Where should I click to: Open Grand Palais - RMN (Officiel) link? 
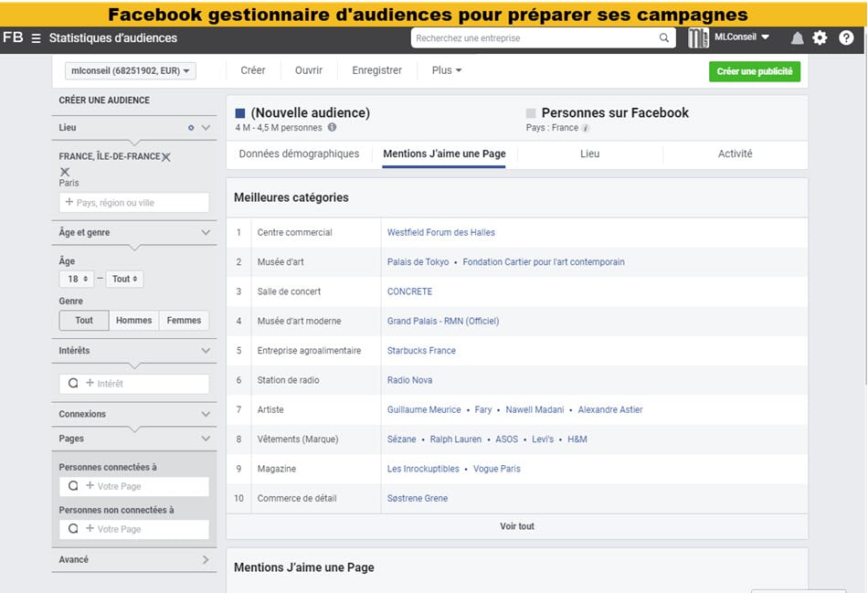click(x=443, y=321)
